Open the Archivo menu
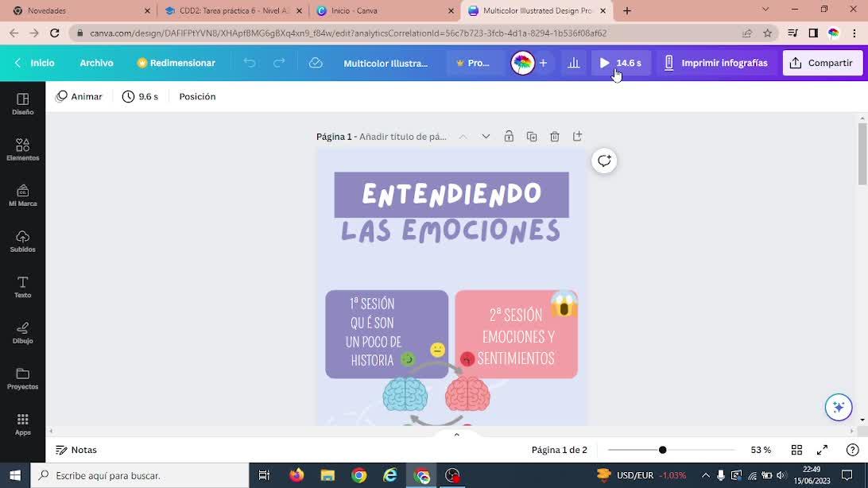Screen dimensions: 868x488 tap(96, 63)
